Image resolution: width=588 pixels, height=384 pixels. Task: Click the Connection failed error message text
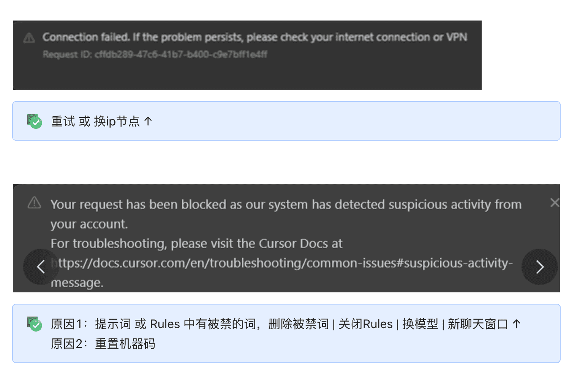[254, 37]
